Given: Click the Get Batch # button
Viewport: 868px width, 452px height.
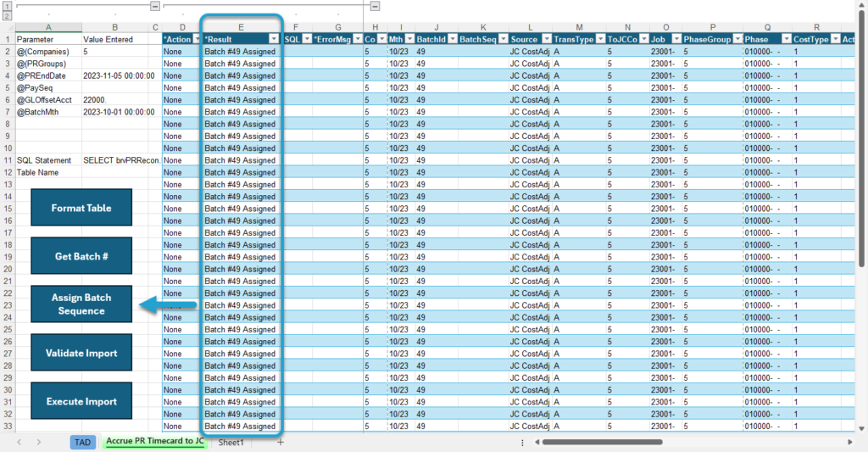Looking at the screenshot, I should (x=81, y=256).
